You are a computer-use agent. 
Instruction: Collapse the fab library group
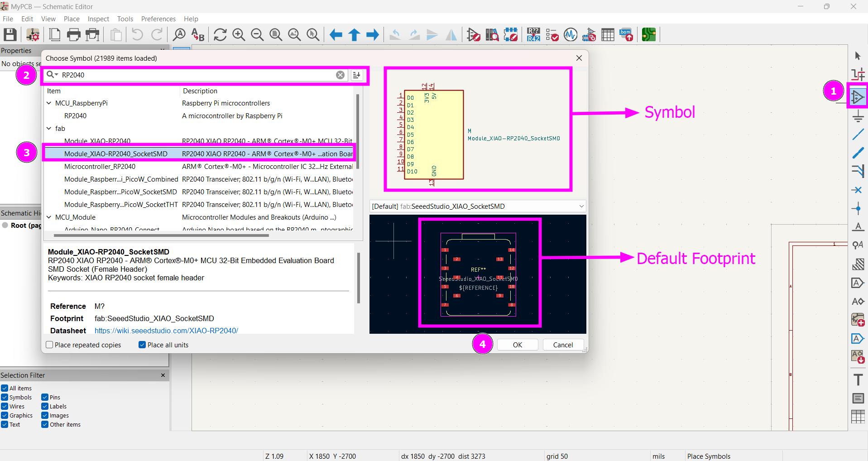coord(49,129)
